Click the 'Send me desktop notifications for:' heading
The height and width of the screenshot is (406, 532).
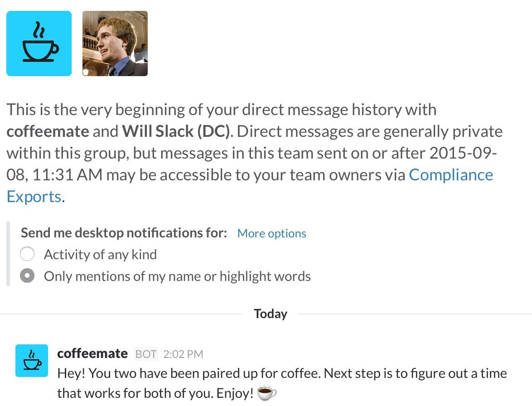(124, 233)
